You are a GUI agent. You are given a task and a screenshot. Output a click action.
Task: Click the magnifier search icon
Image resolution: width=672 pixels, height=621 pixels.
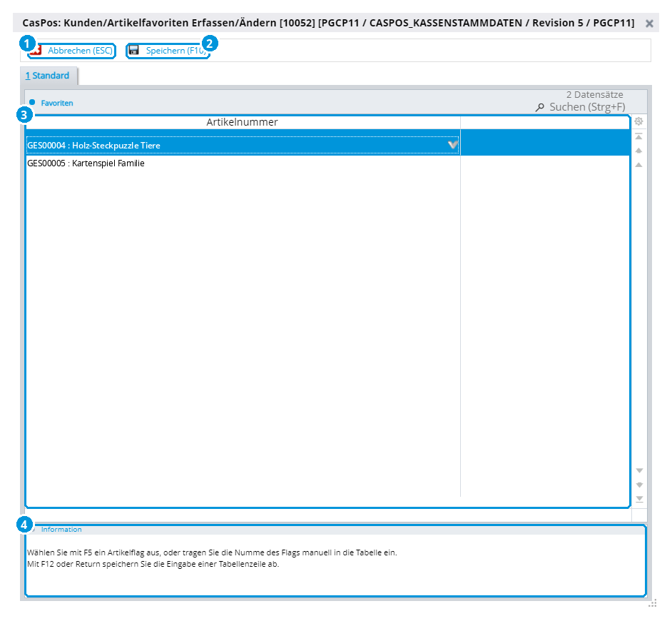pyautogui.click(x=539, y=107)
